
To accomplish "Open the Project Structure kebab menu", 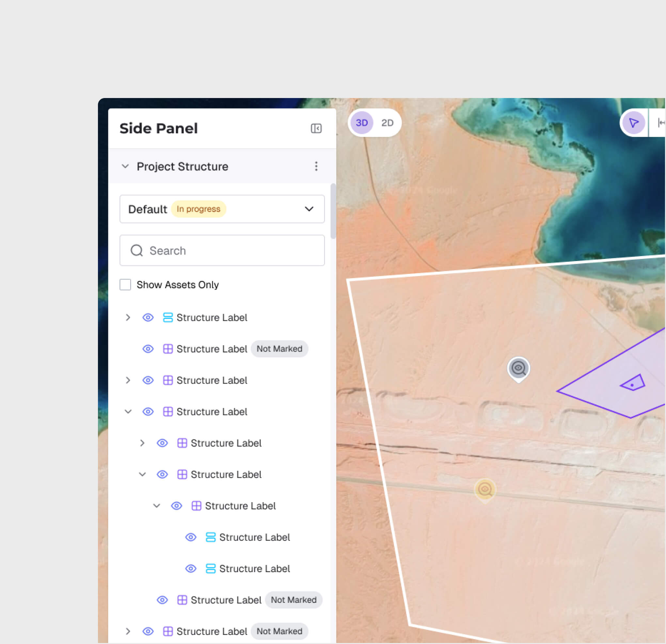I will 316,166.
